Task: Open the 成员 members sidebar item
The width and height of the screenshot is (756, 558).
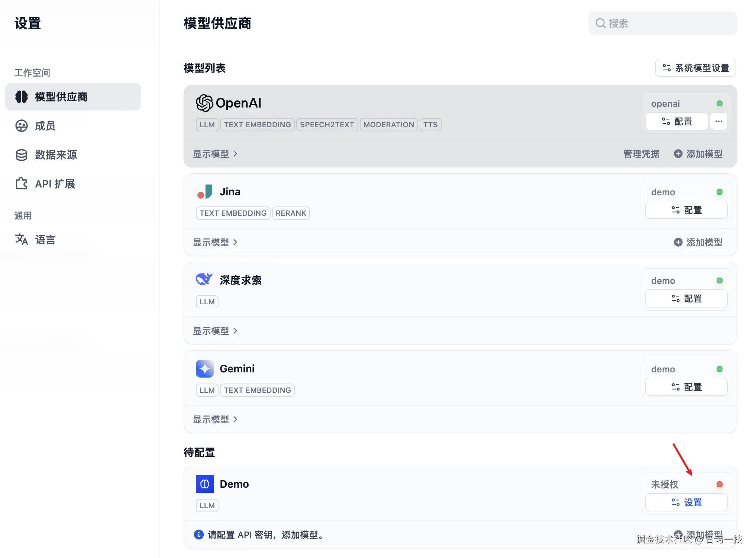Action: (x=45, y=126)
